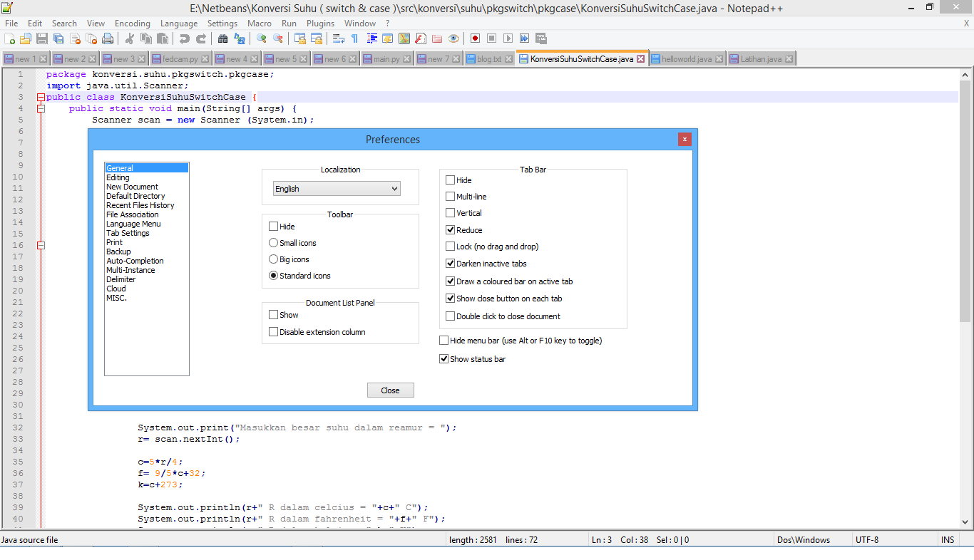Image resolution: width=974 pixels, height=560 pixels.
Task: Switch to helloworld.java tab
Action: [x=687, y=59]
